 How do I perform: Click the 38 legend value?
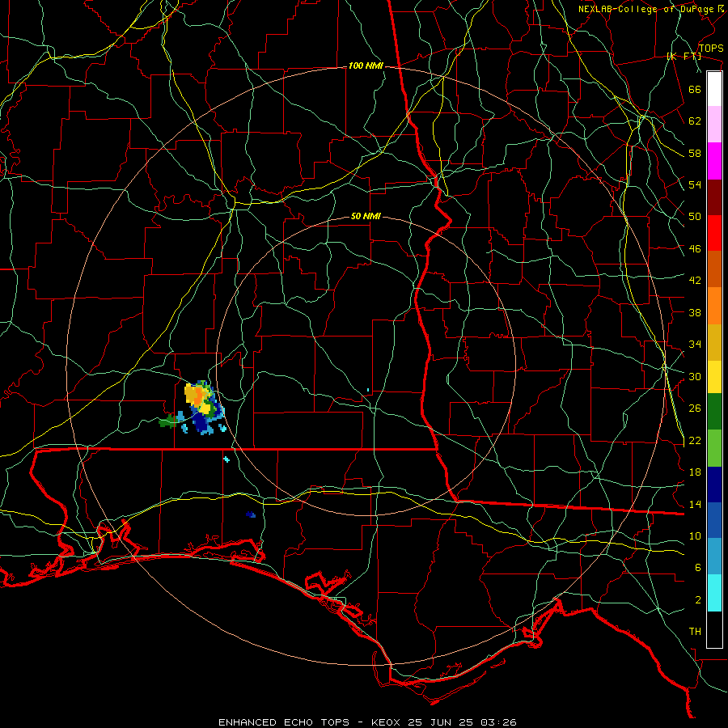(x=695, y=312)
